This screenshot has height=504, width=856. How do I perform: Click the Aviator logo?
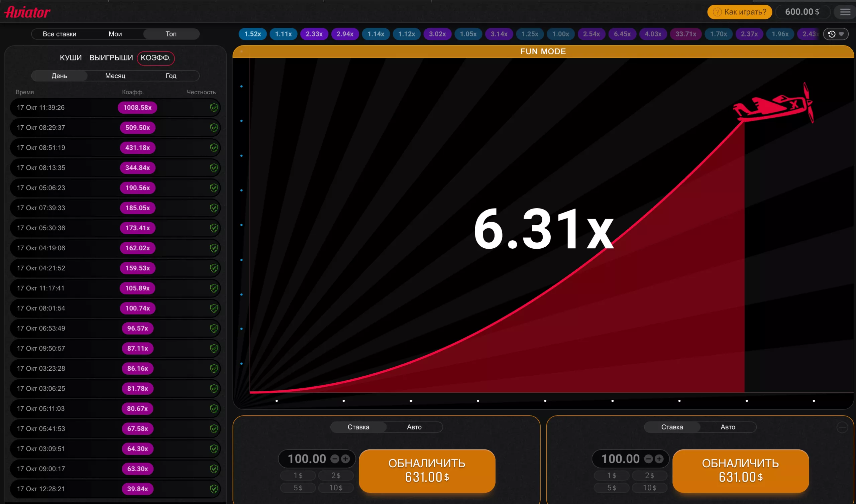27,12
